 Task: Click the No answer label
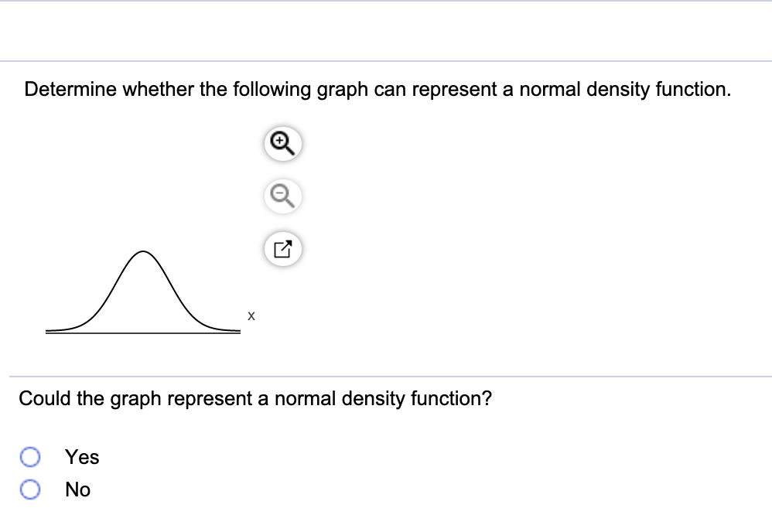point(78,489)
